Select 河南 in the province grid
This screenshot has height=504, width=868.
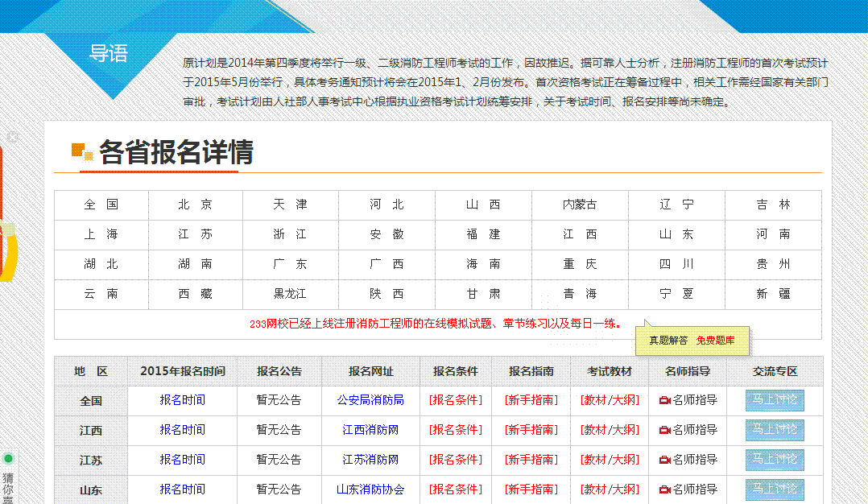tap(773, 234)
